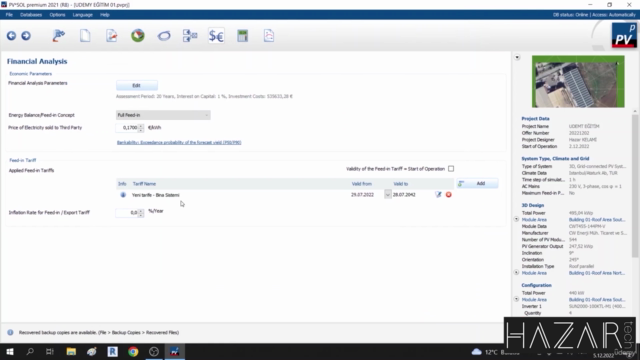Click the DB status Online text
This screenshot has height=360, width=640.
570,15
